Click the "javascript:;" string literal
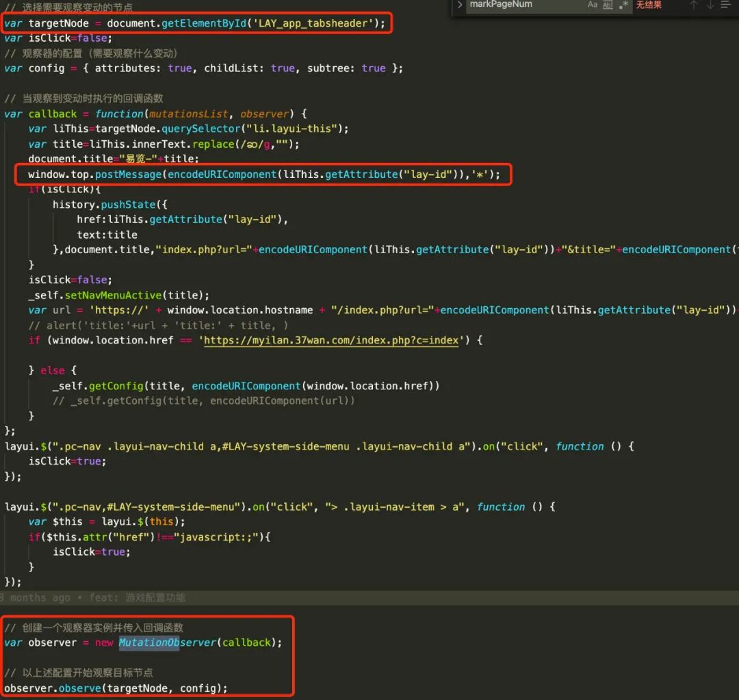 216,537
